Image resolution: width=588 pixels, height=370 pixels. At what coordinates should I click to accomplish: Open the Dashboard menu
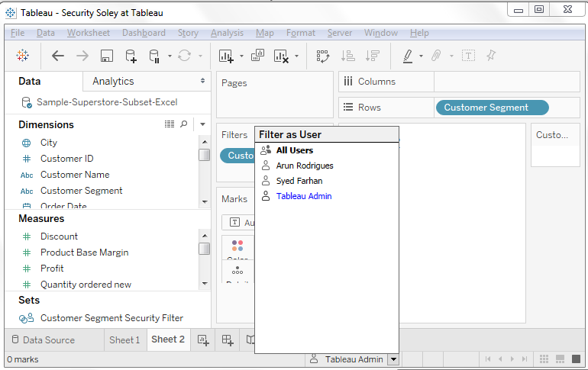tap(144, 33)
